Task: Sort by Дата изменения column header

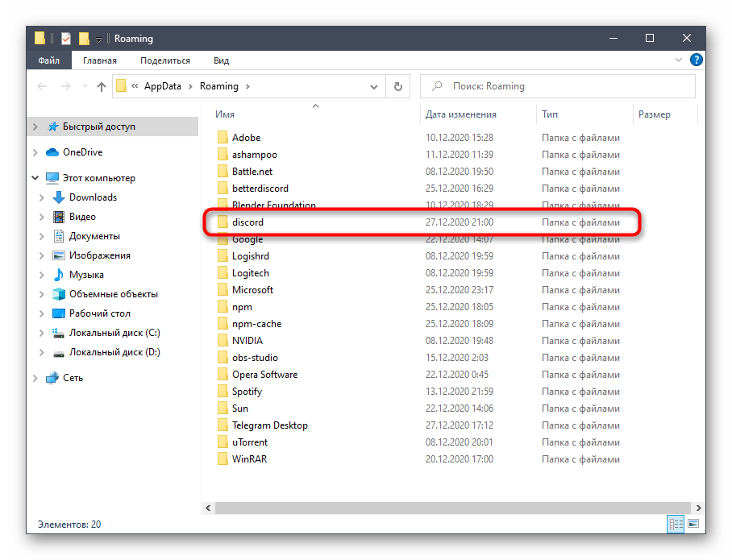Action: point(461,114)
